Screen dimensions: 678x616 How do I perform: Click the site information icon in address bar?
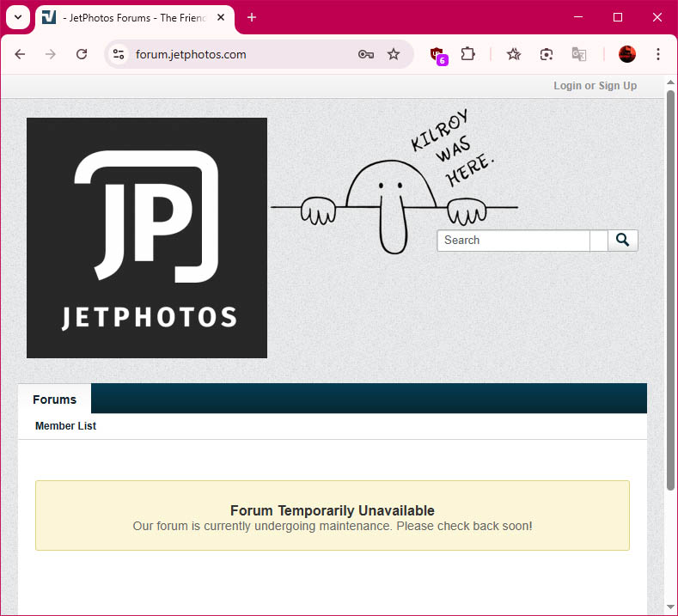(x=119, y=54)
